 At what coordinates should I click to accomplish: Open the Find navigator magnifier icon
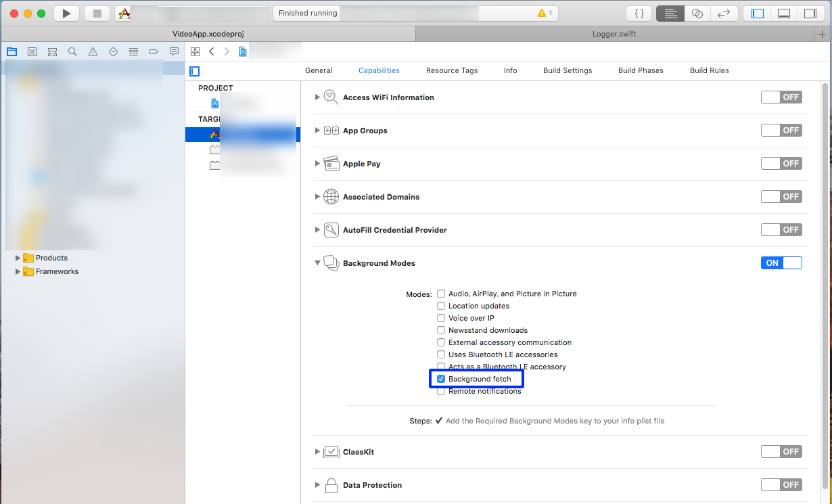pyautogui.click(x=72, y=51)
